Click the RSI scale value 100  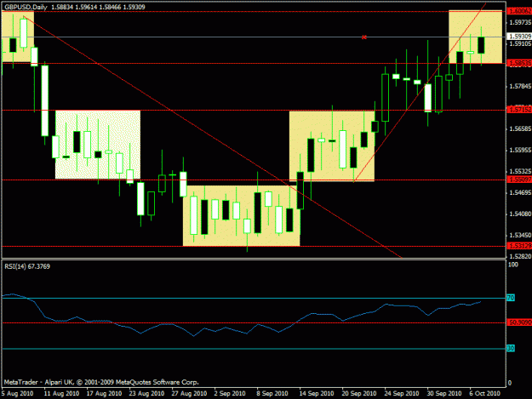513,265
